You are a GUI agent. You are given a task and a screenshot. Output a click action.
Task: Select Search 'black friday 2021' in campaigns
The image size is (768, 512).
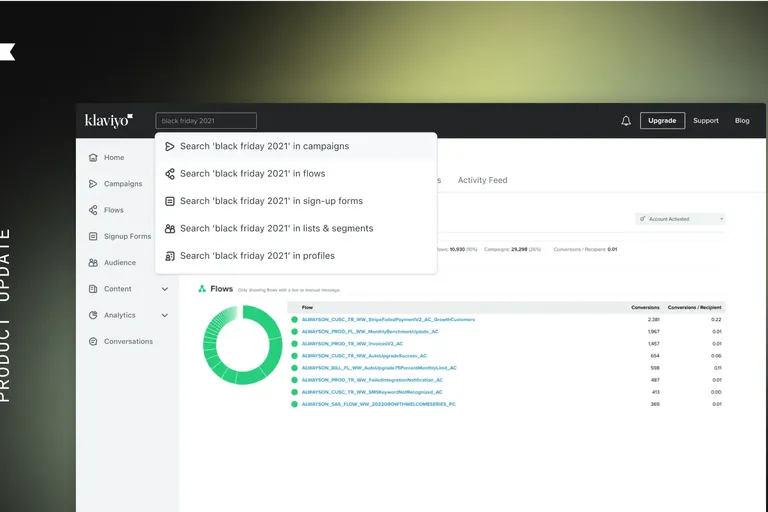click(x=296, y=146)
